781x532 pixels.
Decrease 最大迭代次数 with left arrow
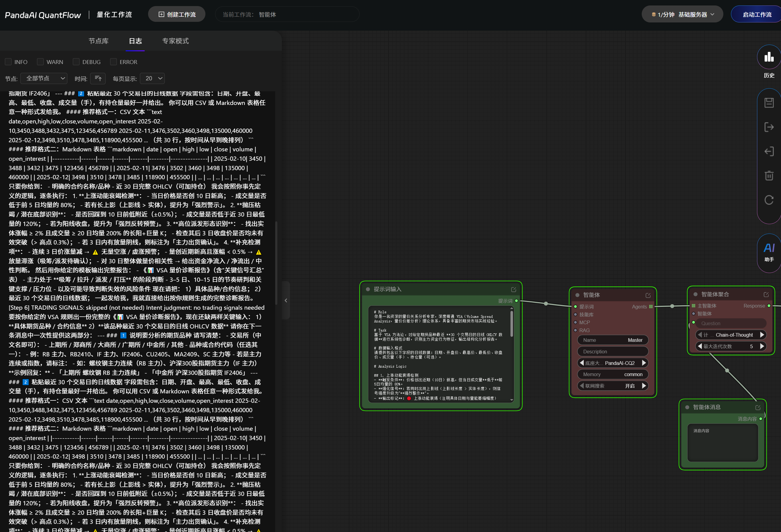click(700, 346)
